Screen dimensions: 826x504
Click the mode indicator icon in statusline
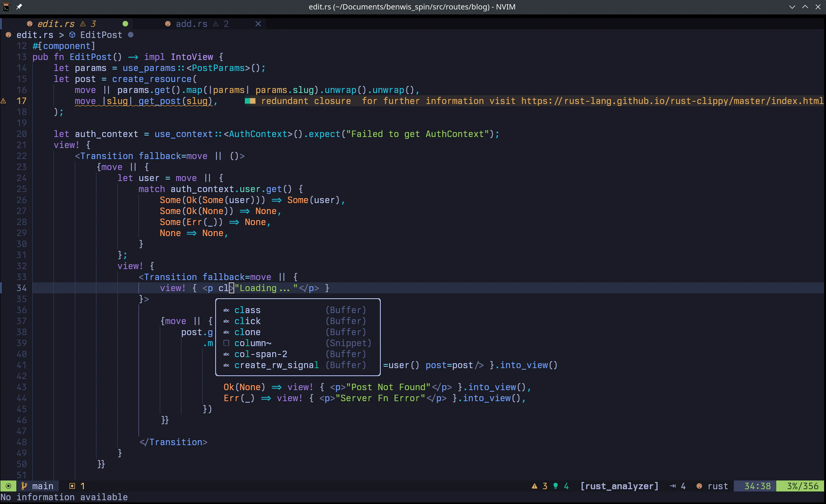[8, 486]
